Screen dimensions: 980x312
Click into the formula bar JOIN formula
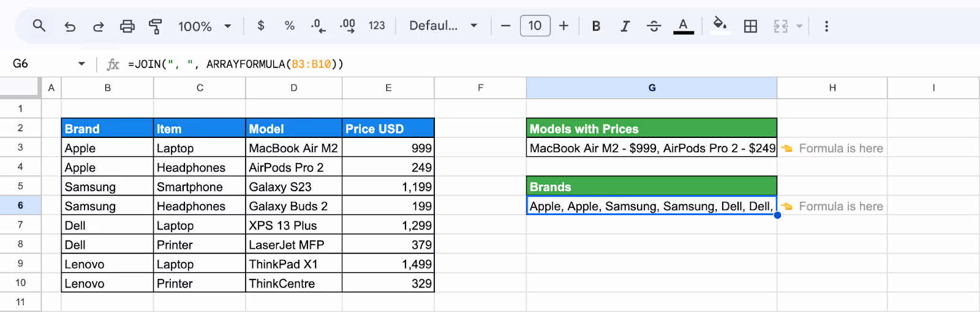click(x=236, y=64)
